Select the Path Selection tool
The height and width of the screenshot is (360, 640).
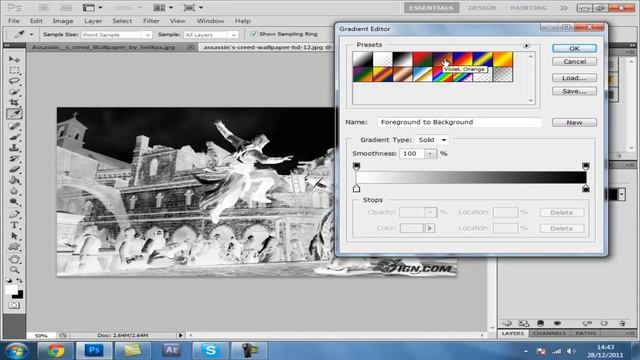click(x=14, y=236)
